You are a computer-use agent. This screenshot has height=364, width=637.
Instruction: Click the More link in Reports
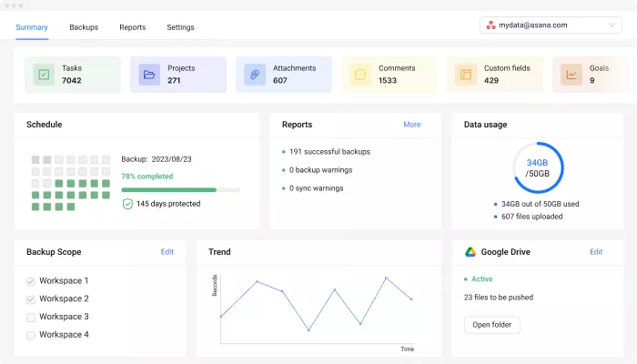(411, 125)
